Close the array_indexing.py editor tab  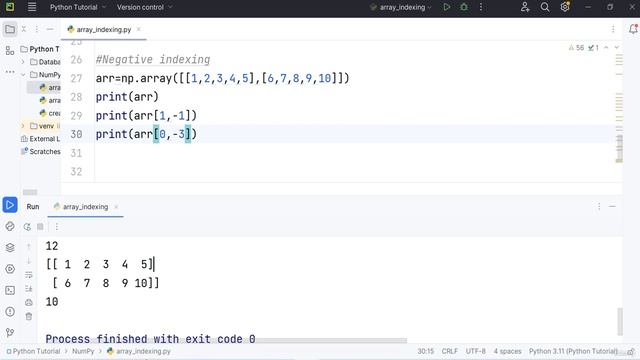point(139,29)
